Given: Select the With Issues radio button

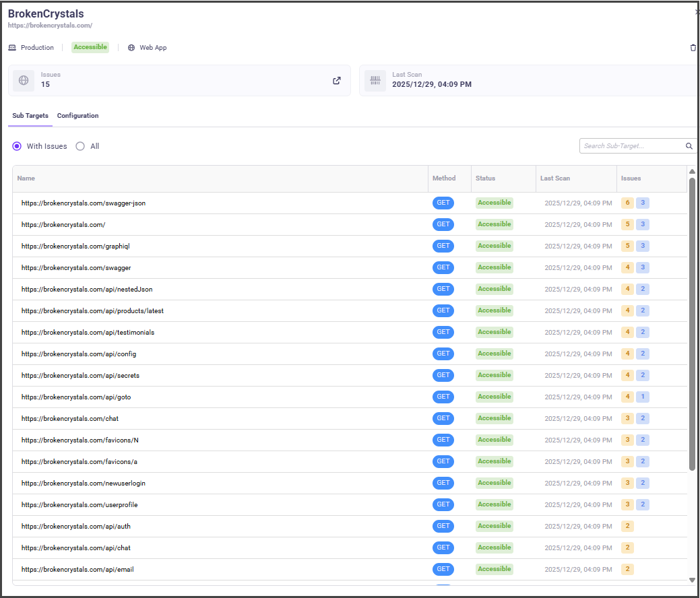Looking at the screenshot, I should 17,146.
